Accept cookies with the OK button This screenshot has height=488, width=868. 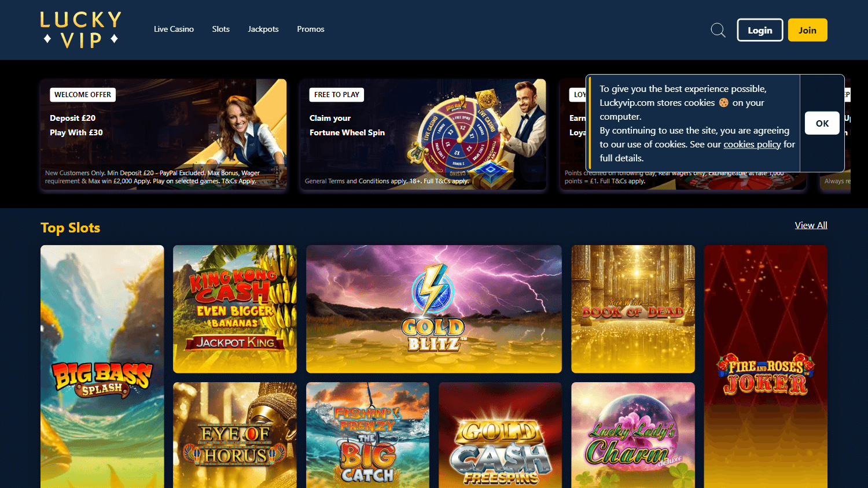(822, 123)
